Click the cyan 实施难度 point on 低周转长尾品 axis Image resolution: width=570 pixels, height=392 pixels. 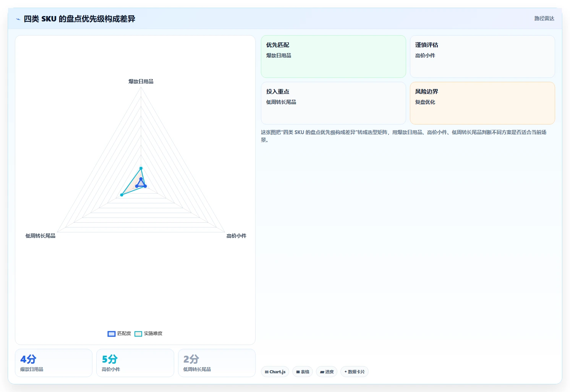(x=122, y=195)
